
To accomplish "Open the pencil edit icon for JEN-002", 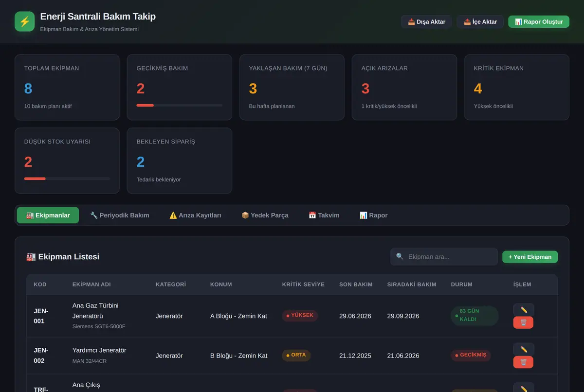I will click(524, 349).
